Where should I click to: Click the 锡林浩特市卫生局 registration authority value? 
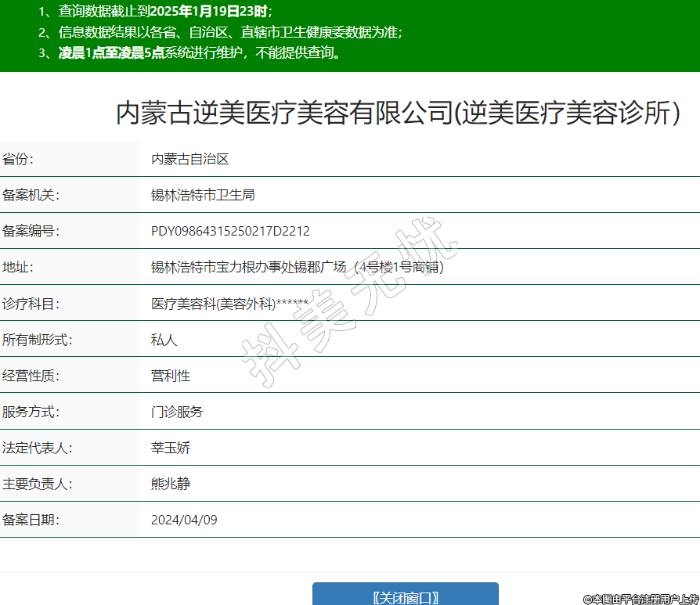pyautogui.click(x=203, y=195)
